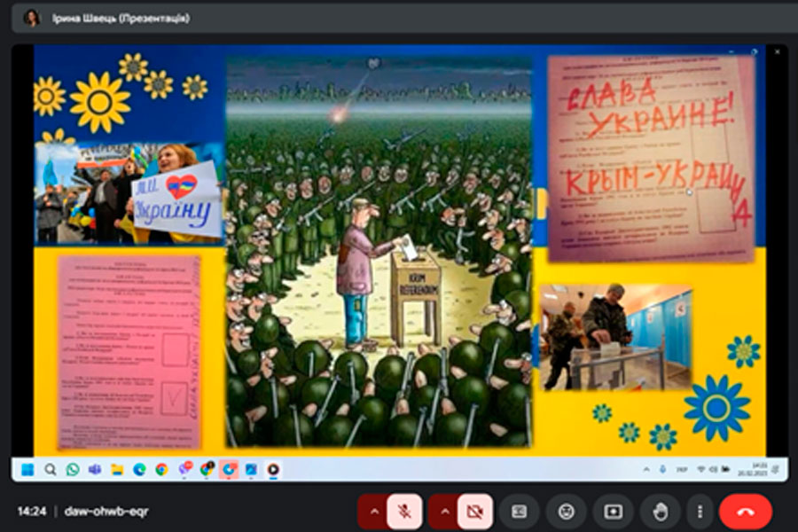The image size is (798, 532).
Task: Turn on the camera
Action: tap(475, 512)
